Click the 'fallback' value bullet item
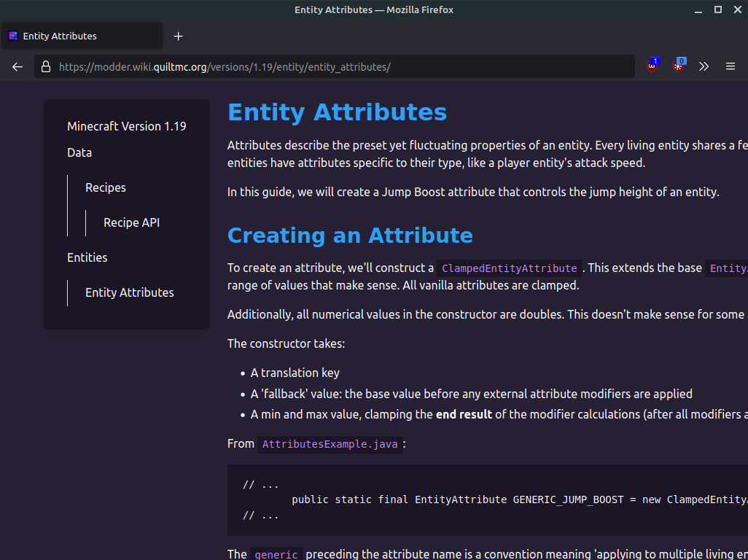Screen dimensions: 748x560 (471, 394)
